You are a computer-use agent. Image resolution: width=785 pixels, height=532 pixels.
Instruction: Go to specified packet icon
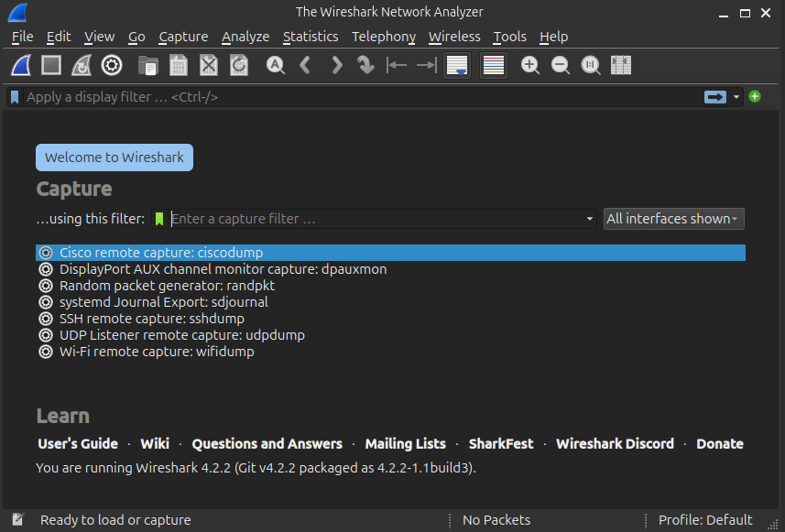click(x=366, y=65)
